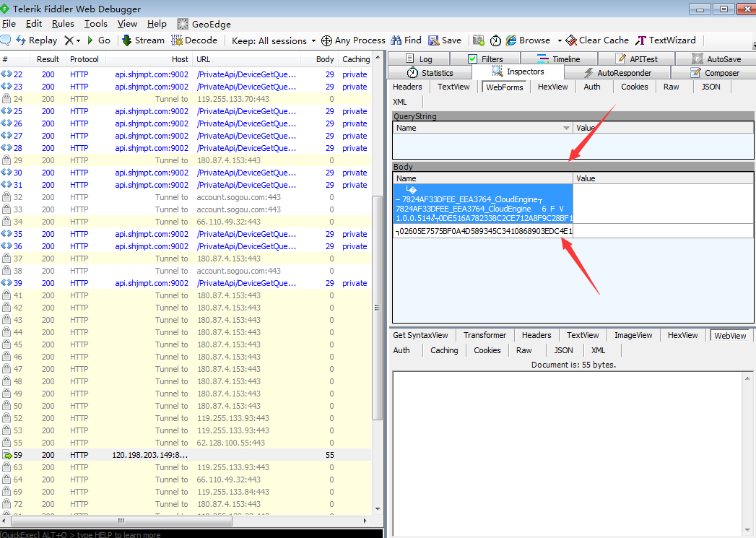The image size is (756, 538).
Task: Click the Browse Internet Explorer button
Action: (x=528, y=40)
